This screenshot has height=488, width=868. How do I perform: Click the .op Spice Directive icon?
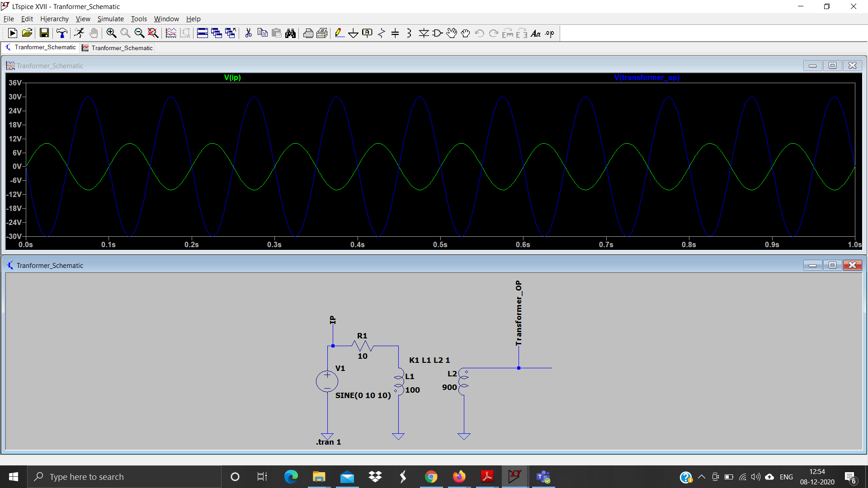(x=549, y=33)
